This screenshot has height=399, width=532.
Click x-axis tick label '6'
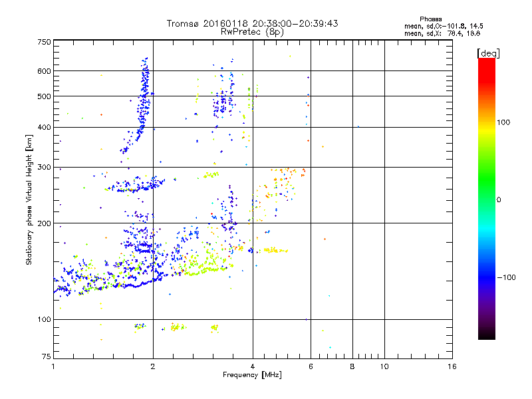point(311,366)
